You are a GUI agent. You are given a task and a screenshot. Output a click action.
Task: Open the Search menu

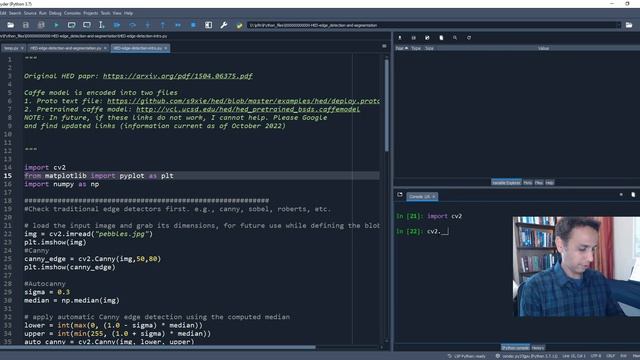point(15,13)
